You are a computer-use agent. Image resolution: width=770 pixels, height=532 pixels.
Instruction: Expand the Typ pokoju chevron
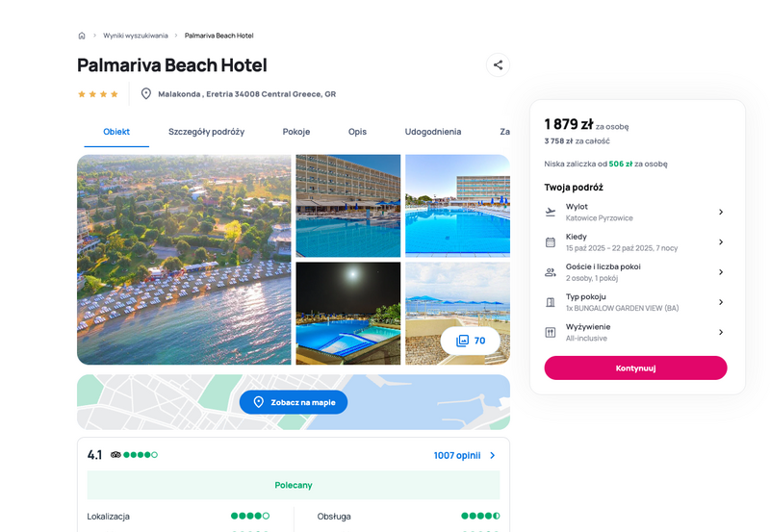coord(721,302)
